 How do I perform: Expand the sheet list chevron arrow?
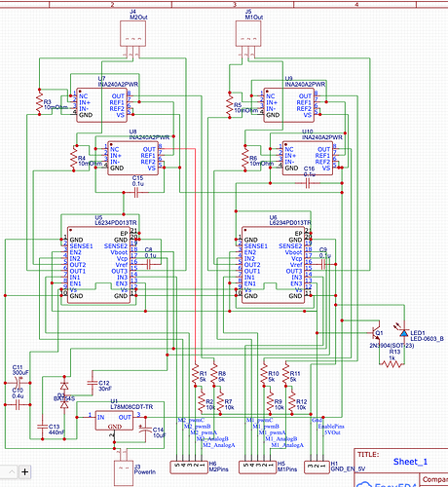point(12,471)
